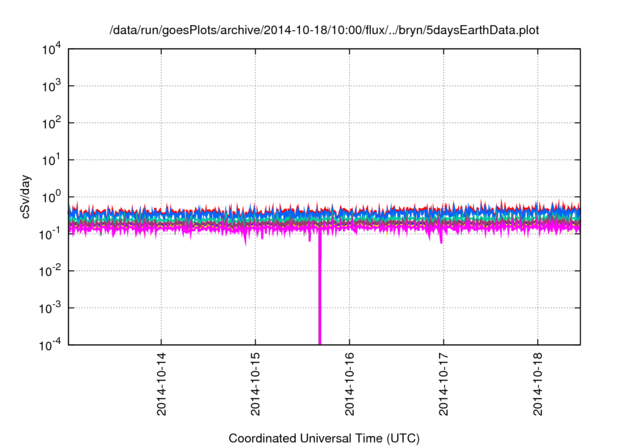This screenshot has height=448, width=640.
Task: Click the 10^-3 y-axis tick label
Action: pos(50,308)
